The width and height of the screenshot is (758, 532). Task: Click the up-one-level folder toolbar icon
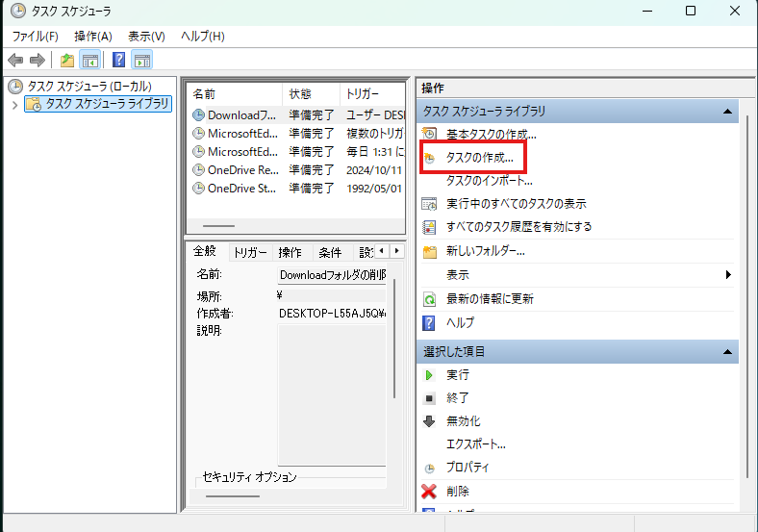(67, 61)
